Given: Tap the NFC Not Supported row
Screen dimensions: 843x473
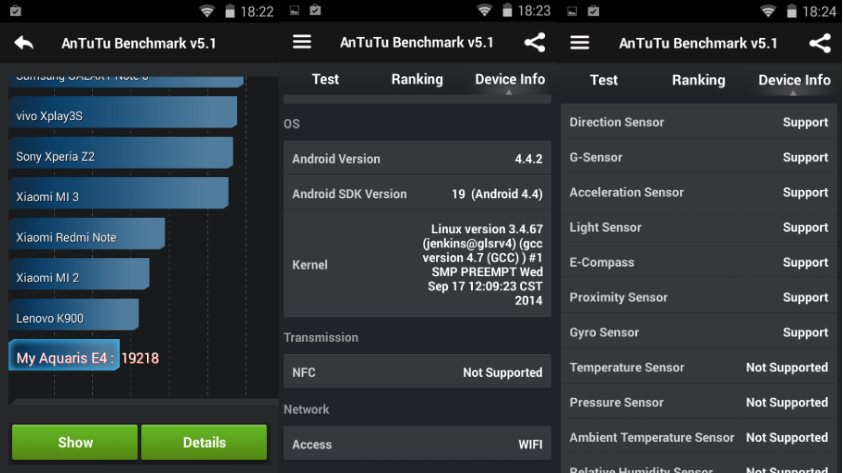Looking at the screenshot, I should click(417, 372).
